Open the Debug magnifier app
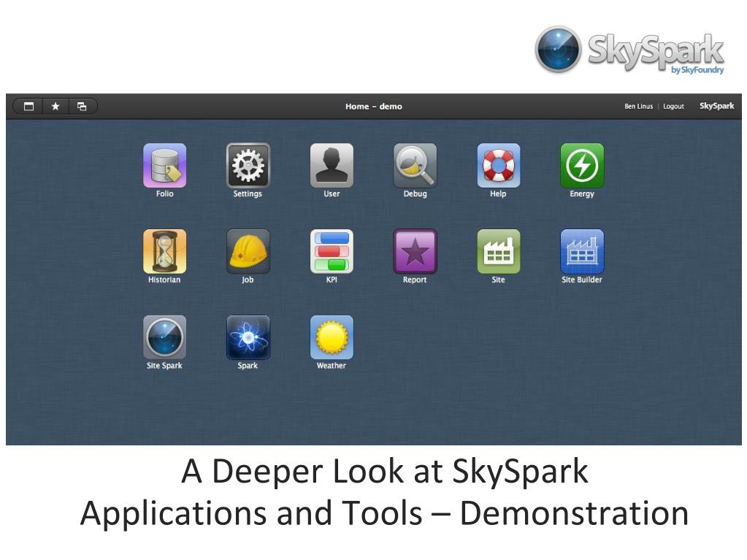This screenshot has width=747, height=560. point(415,165)
